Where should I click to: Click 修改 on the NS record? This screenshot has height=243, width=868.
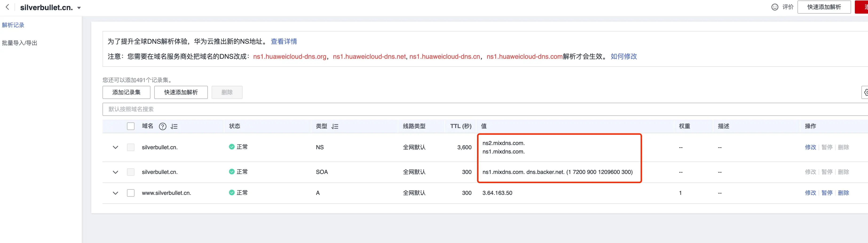point(810,147)
